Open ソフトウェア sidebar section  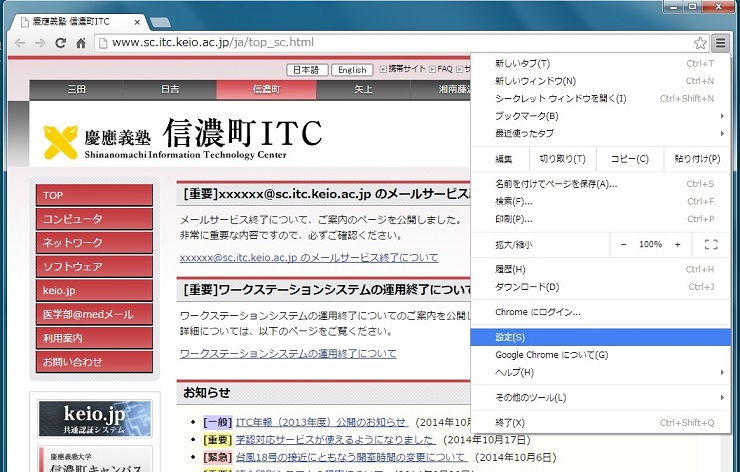[x=94, y=267]
